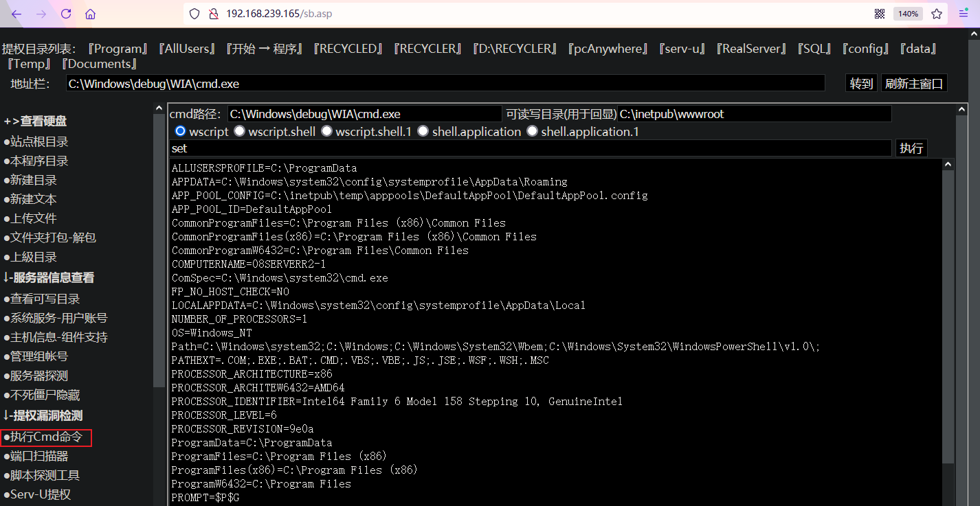Viewport: 980px width, 506px height.
Task: Open the browser home page icon
Action: coord(91,14)
